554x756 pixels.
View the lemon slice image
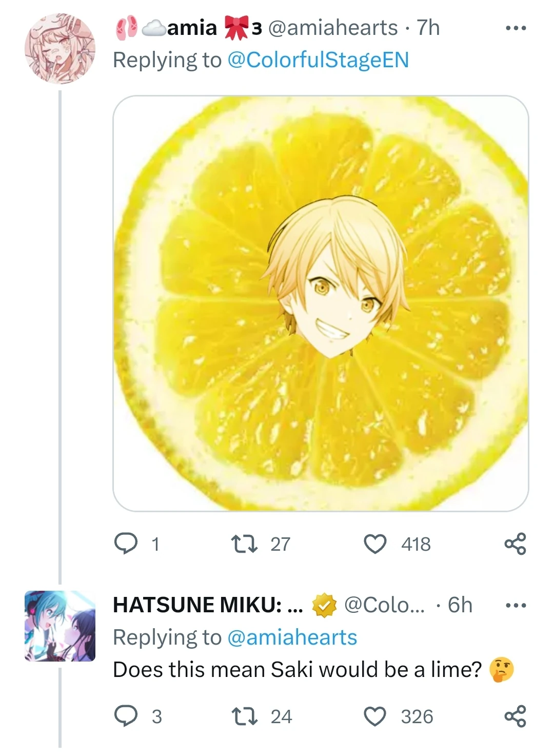pos(321,303)
